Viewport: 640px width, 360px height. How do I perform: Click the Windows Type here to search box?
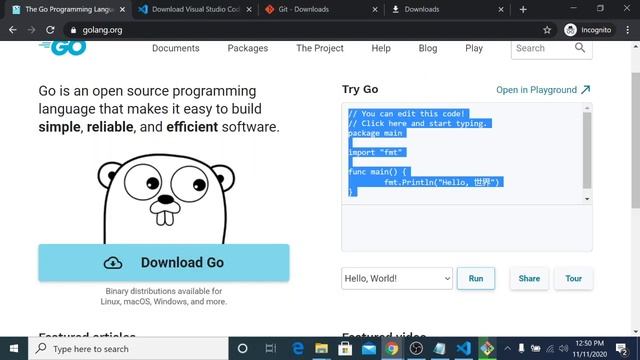(128, 349)
